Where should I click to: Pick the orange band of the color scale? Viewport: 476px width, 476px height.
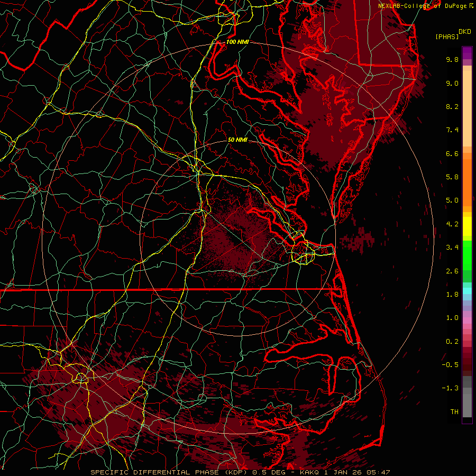(467, 182)
